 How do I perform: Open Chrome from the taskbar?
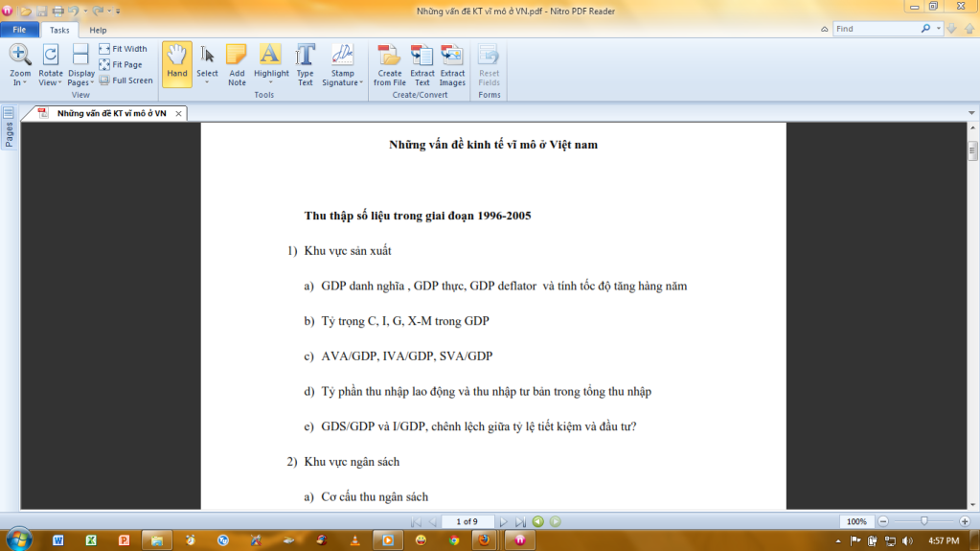pyautogui.click(x=454, y=540)
